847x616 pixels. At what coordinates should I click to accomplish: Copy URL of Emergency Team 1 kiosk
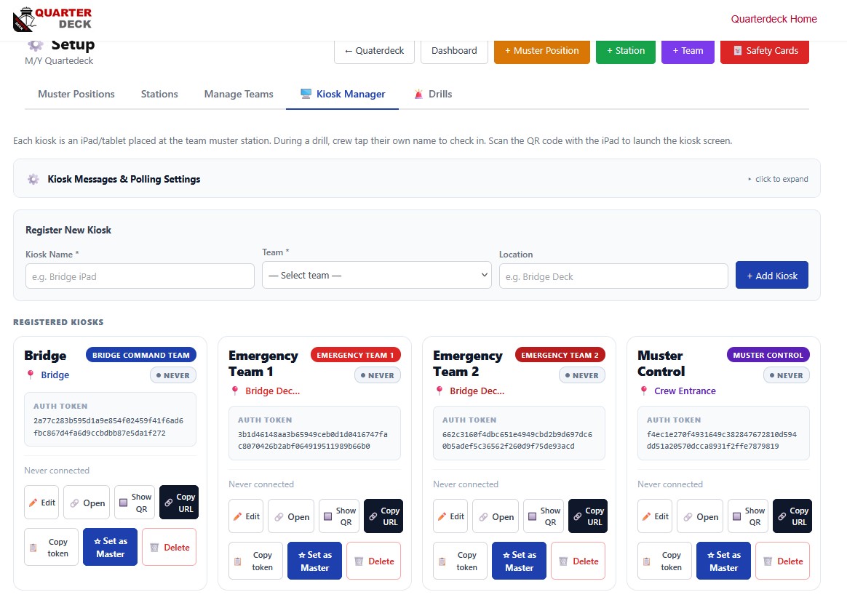coord(383,516)
